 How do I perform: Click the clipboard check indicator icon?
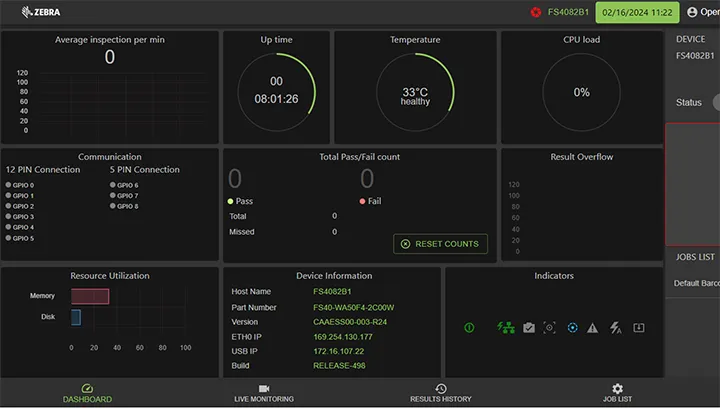[528, 327]
